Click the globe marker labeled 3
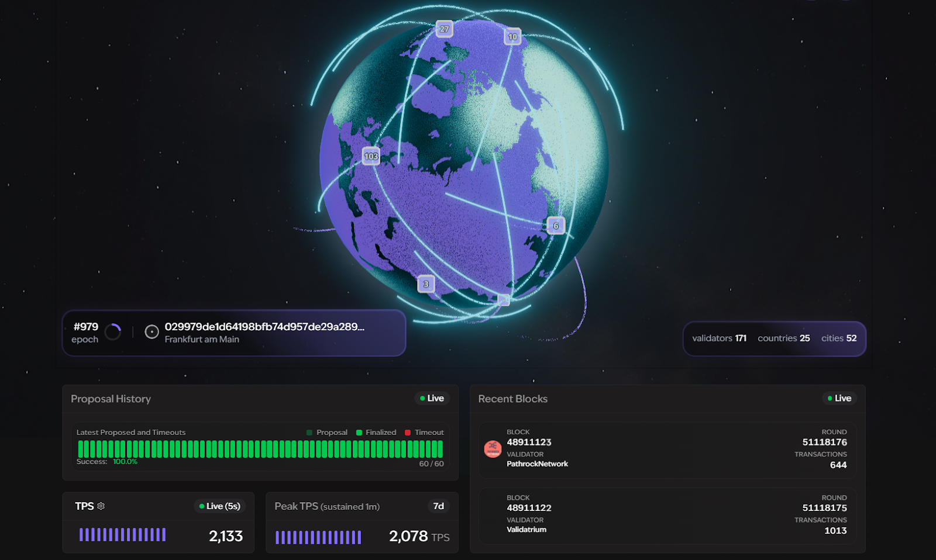This screenshot has height=560, width=936. tap(426, 284)
